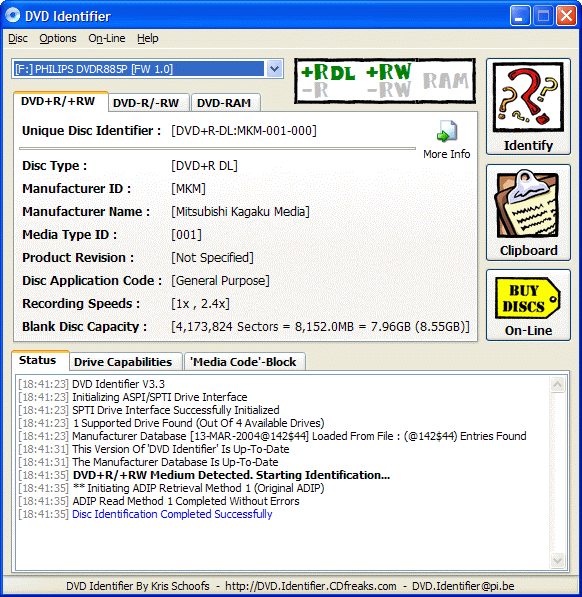This screenshot has height=597, width=582.
Task: Open the More Info document icon
Action: 447,132
